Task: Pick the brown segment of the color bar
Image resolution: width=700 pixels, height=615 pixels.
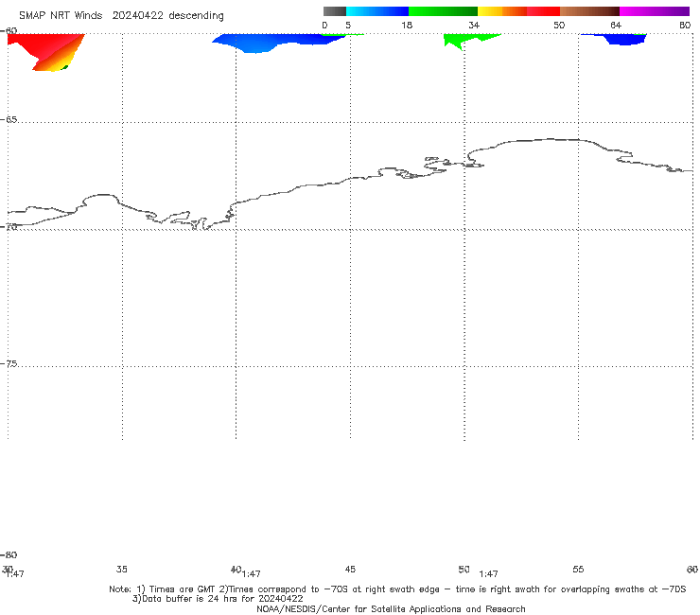Action: point(589,11)
